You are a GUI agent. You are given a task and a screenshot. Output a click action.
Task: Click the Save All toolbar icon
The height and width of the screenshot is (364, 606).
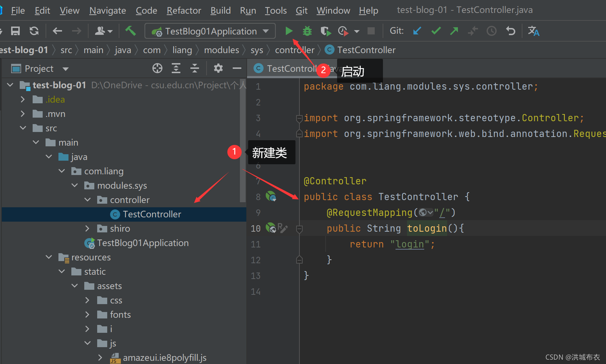(x=15, y=31)
